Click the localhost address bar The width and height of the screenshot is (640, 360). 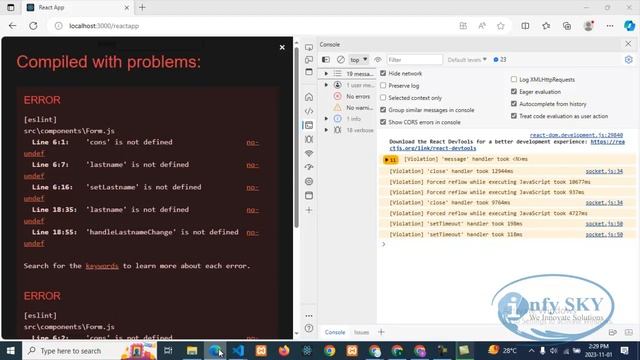(253, 26)
